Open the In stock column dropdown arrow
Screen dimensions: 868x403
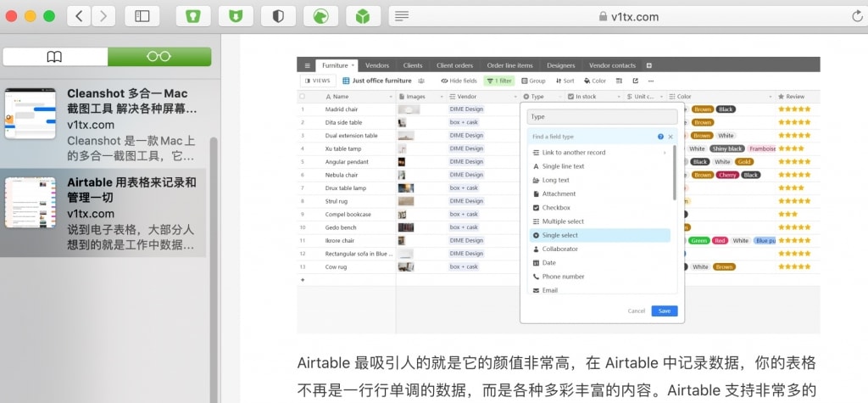point(618,97)
